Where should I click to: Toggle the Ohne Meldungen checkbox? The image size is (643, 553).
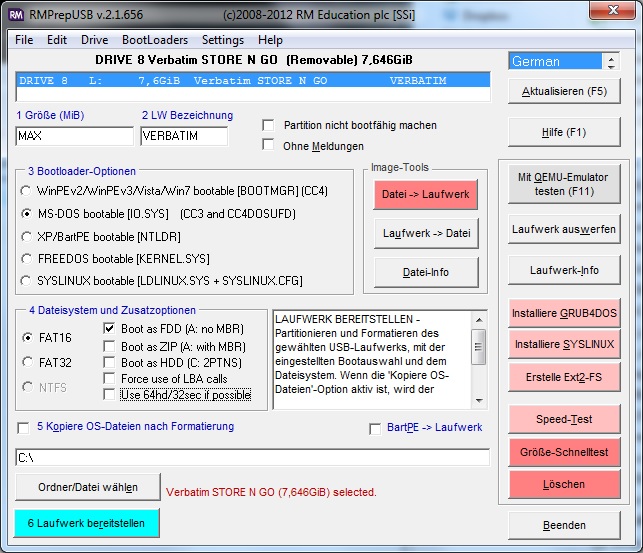point(268,145)
